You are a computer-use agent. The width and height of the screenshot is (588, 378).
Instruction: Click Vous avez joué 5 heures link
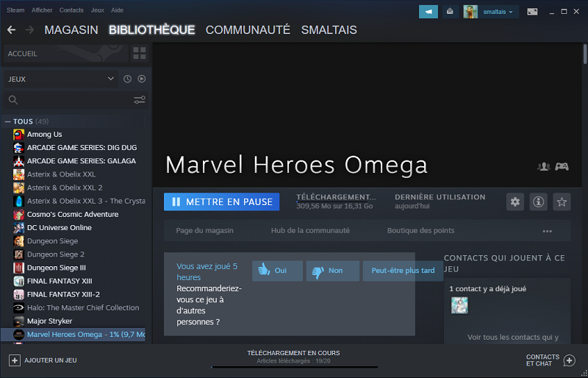click(207, 272)
